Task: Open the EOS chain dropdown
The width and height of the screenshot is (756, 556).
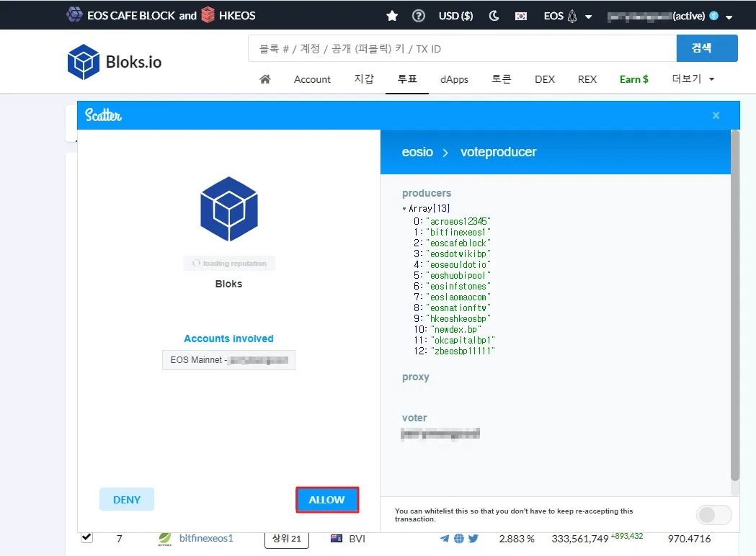Action: coord(567,16)
